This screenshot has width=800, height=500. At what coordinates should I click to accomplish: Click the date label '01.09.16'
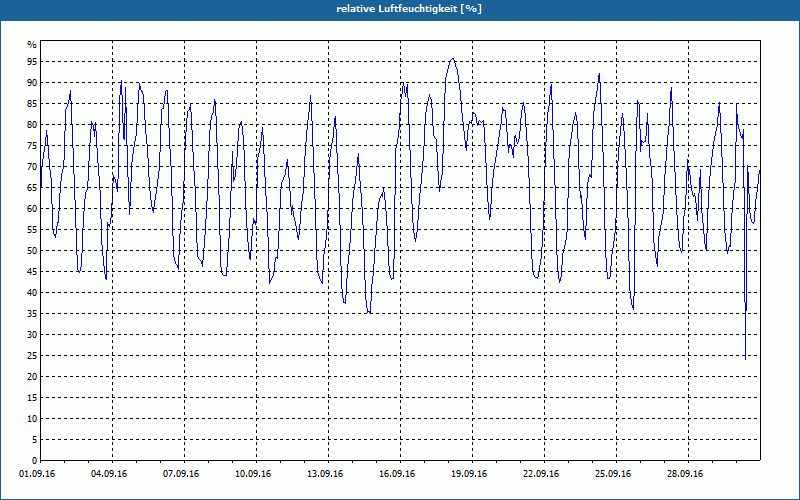coord(37,474)
